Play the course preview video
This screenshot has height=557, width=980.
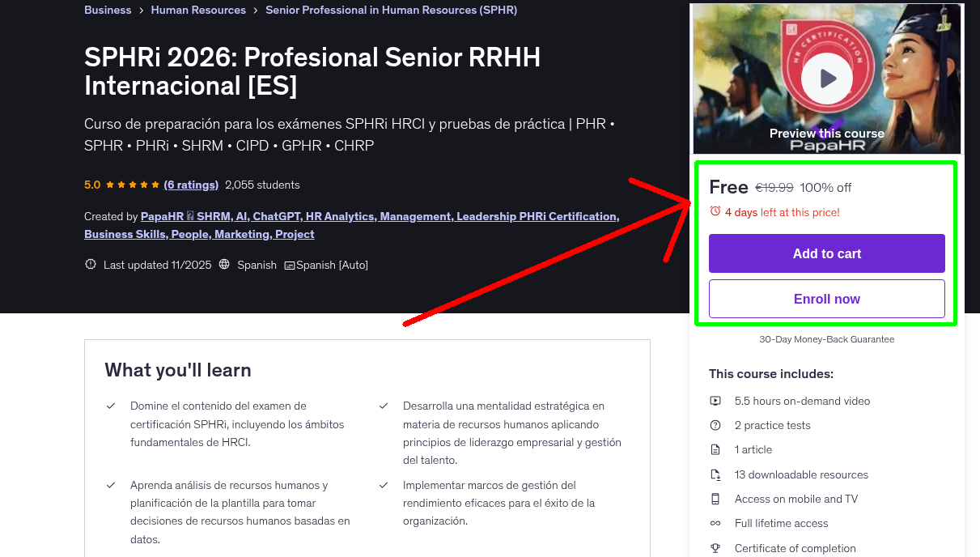(x=826, y=77)
